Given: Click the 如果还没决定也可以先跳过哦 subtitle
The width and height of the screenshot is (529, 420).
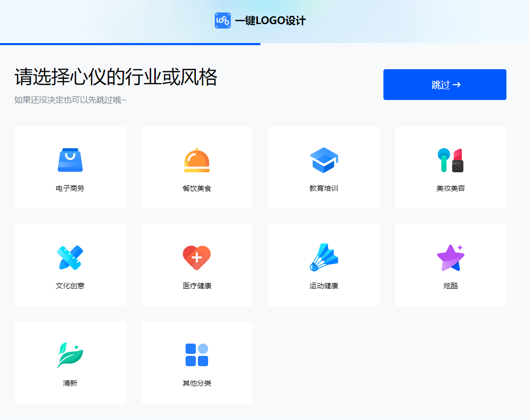Looking at the screenshot, I should point(70,100).
